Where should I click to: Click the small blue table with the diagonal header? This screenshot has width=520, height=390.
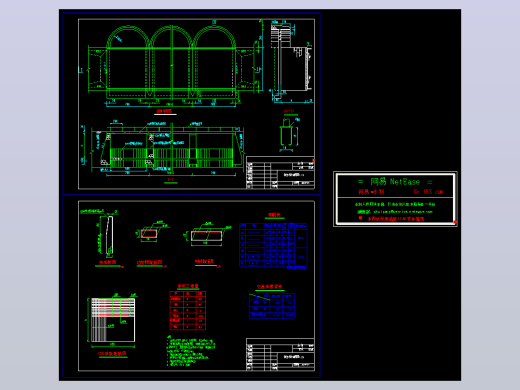coord(272,306)
